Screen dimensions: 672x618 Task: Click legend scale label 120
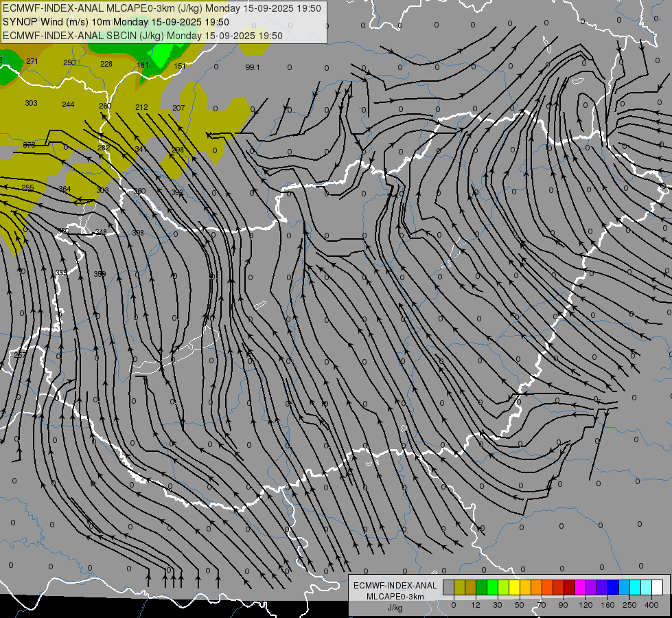[x=586, y=605]
